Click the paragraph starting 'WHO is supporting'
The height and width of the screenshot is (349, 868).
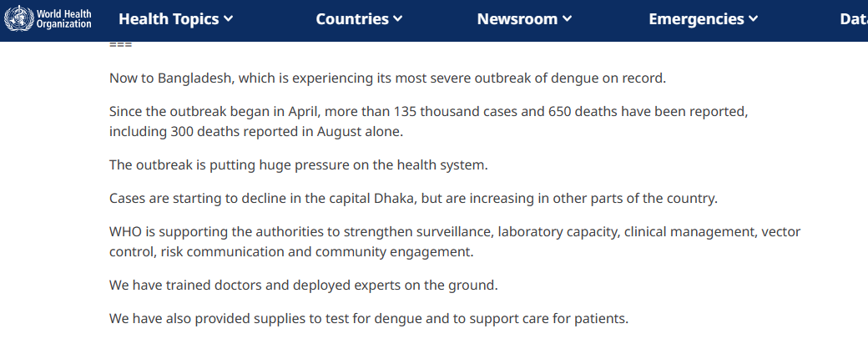tap(455, 241)
